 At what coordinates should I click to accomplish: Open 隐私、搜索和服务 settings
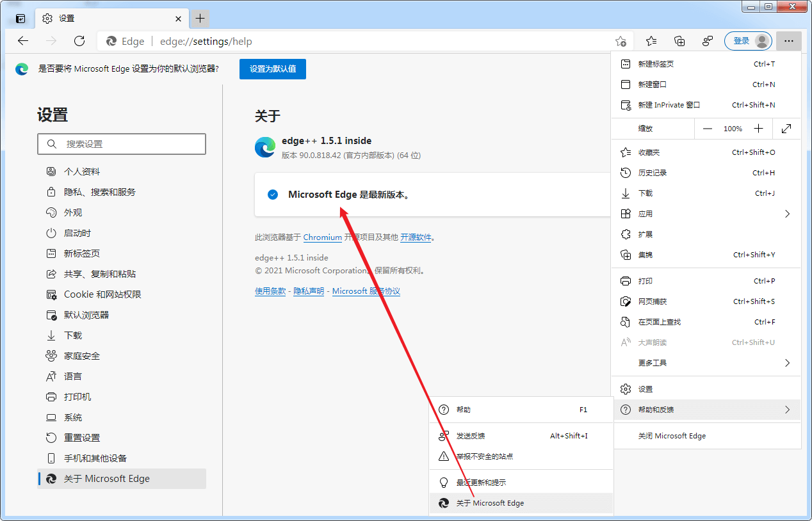[122, 192]
